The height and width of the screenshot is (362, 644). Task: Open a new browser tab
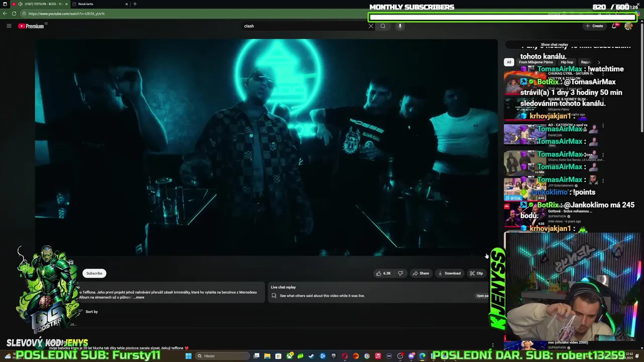tap(135, 4)
